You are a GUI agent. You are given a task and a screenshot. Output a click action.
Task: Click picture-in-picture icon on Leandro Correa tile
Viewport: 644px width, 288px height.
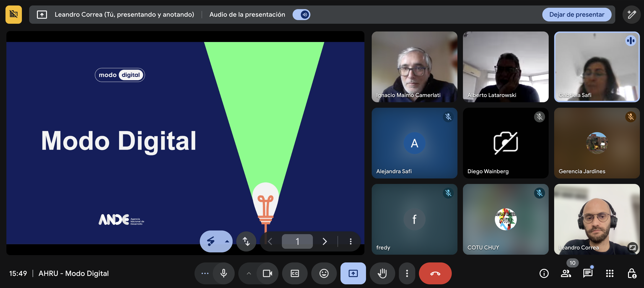tap(633, 247)
